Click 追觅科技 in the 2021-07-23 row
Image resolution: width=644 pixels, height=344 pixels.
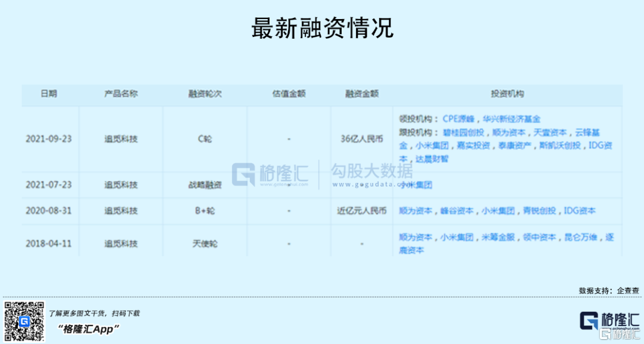coord(120,185)
